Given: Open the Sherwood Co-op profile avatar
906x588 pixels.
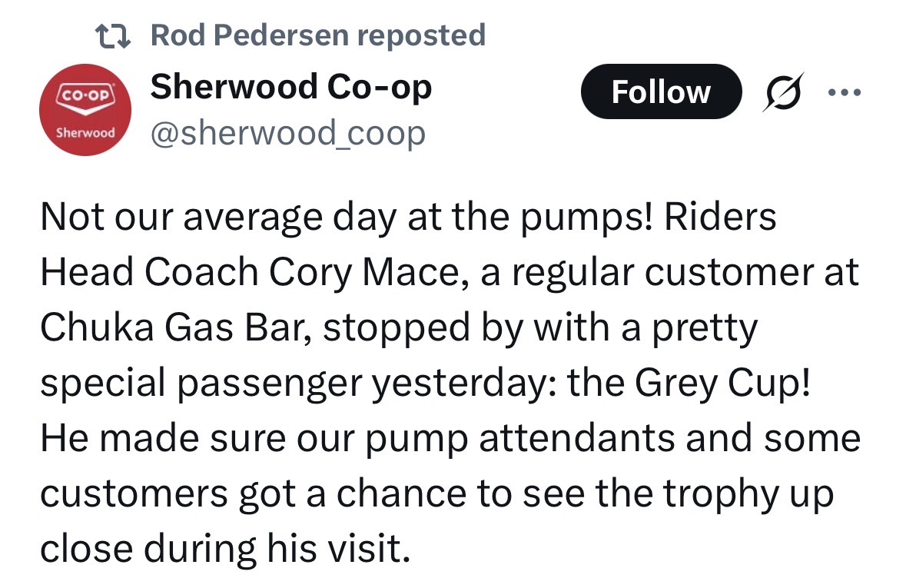Looking at the screenshot, I should tap(84, 111).
